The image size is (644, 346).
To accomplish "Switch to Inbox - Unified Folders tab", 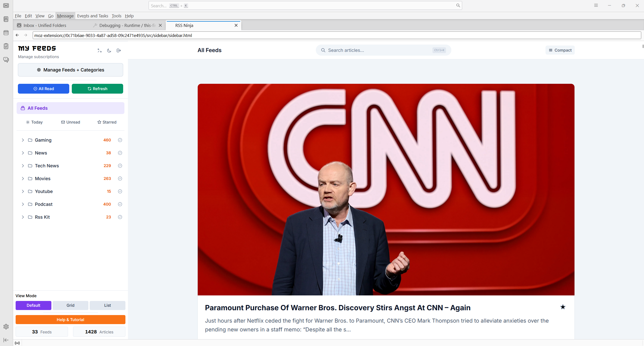I will (45, 25).
